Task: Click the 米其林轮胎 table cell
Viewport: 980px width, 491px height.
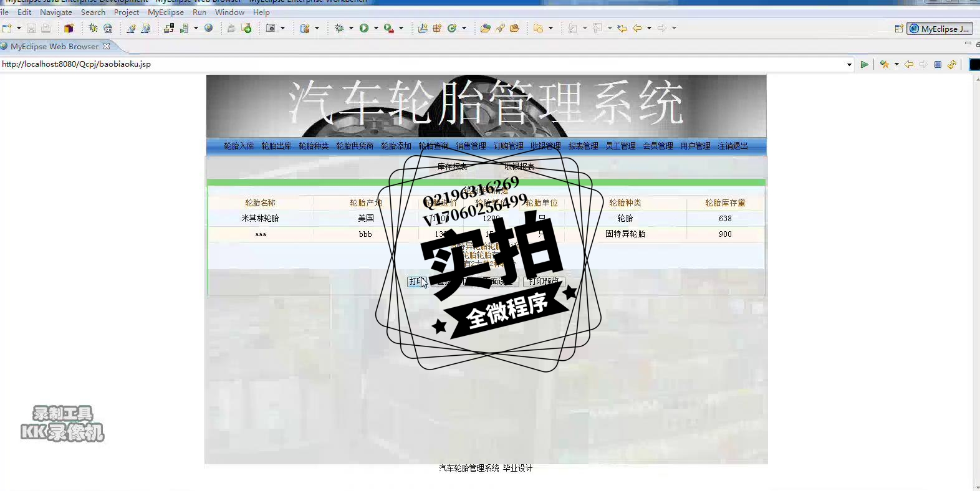Action: [x=261, y=218]
